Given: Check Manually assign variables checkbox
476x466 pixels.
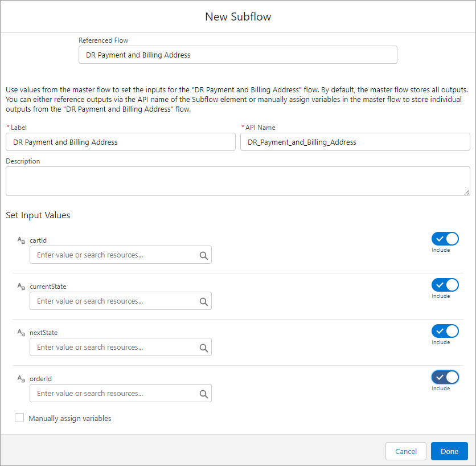Looking at the screenshot, I should [x=19, y=418].
